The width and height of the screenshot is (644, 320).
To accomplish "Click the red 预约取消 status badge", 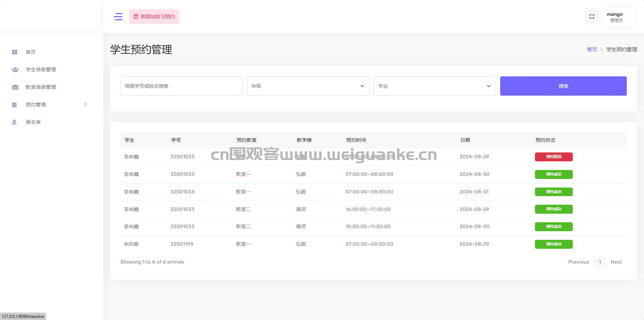I will point(554,157).
